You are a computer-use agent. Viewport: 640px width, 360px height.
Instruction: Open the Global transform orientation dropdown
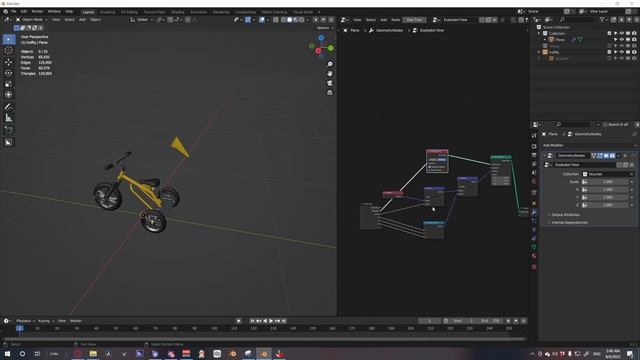pos(142,20)
